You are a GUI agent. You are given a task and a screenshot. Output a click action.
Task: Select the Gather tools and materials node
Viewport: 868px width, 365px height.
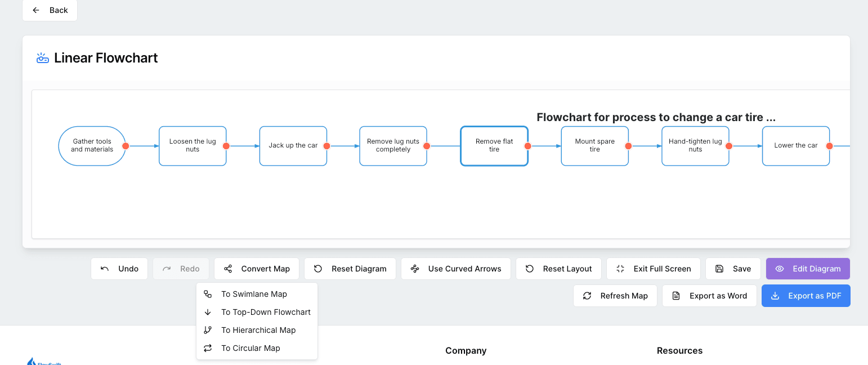tap(92, 146)
